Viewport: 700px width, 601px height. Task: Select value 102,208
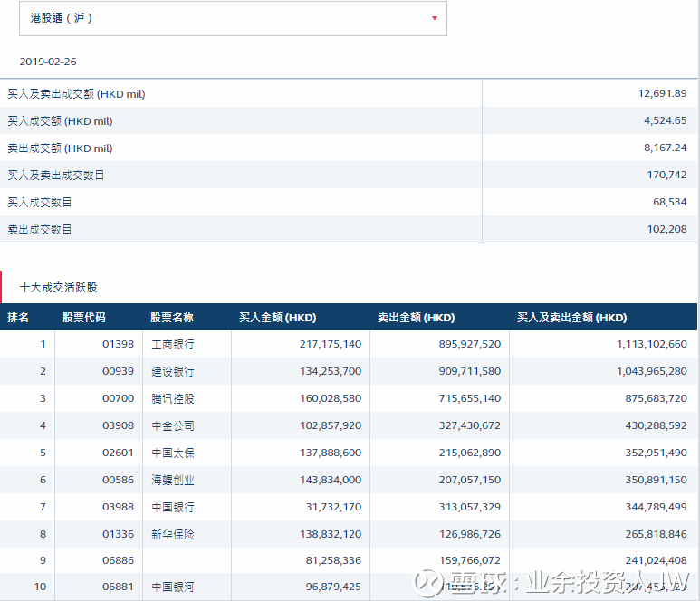coord(667,229)
